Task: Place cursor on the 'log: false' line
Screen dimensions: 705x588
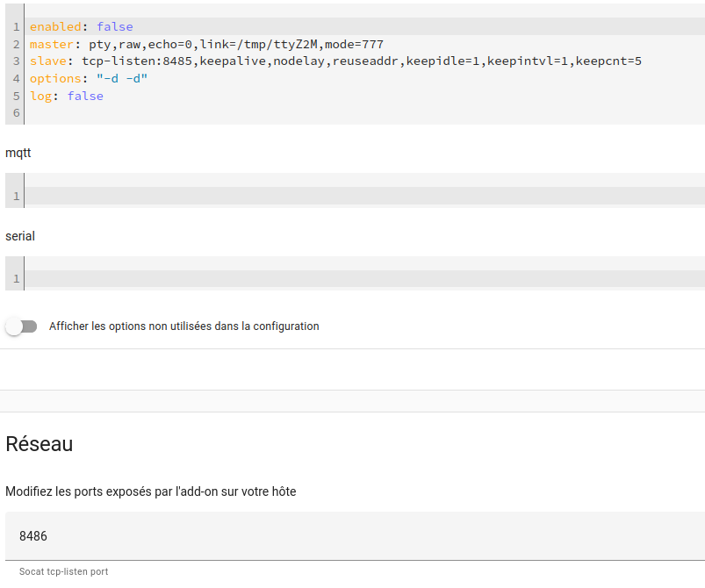Action: pyautogui.click(x=263, y=97)
